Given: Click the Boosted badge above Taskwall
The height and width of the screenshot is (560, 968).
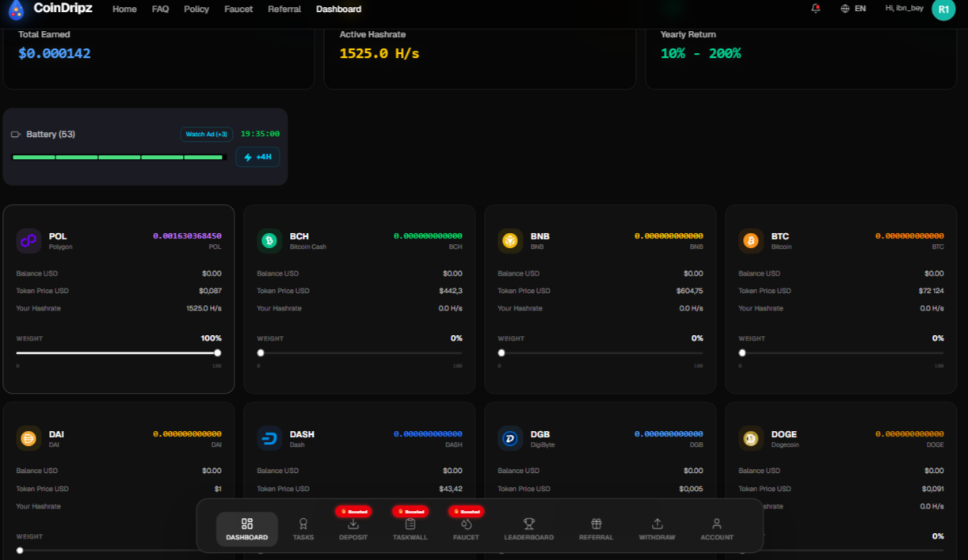Looking at the screenshot, I should click(x=410, y=512).
